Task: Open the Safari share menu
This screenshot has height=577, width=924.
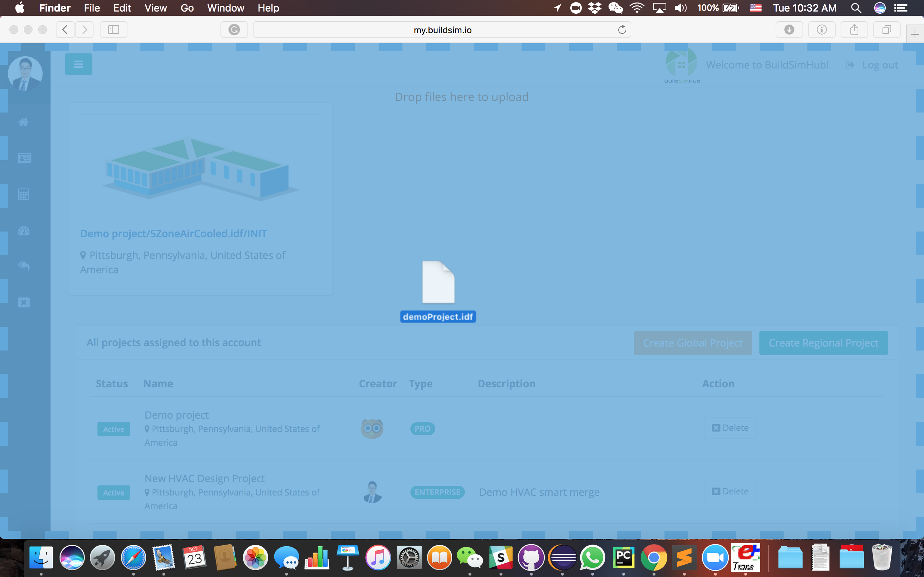Action: click(x=854, y=30)
